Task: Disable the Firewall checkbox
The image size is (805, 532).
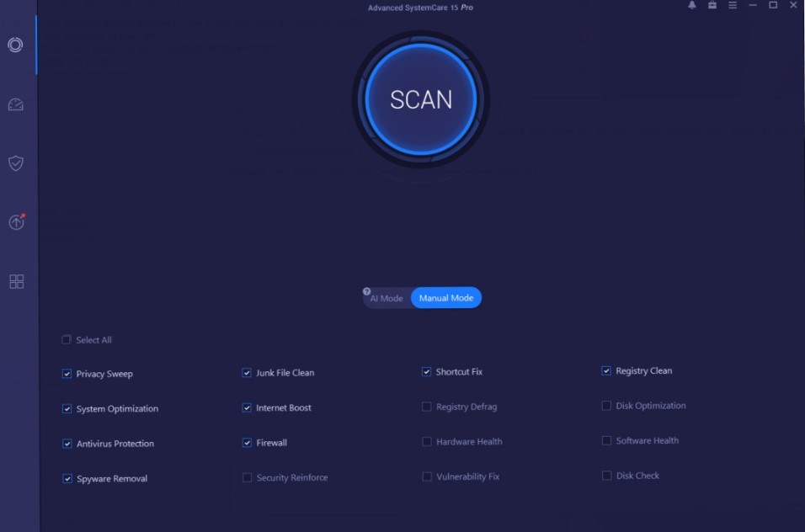Action: (x=247, y=443)
